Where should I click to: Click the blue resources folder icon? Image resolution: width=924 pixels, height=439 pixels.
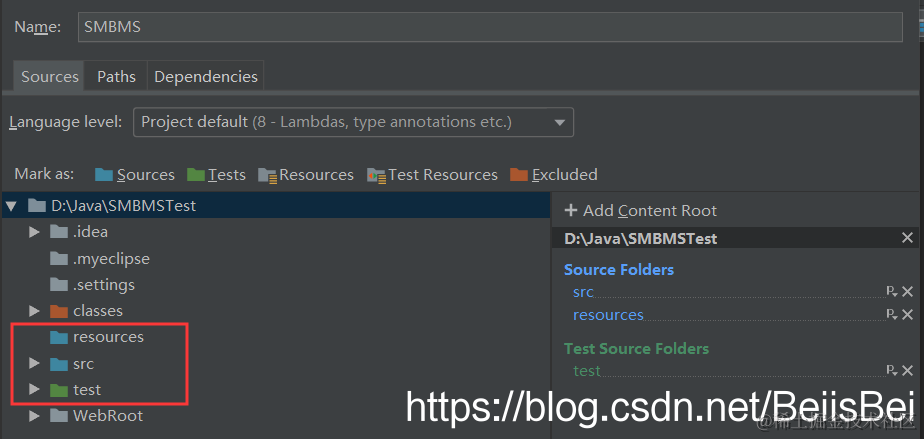coord(59,337)
